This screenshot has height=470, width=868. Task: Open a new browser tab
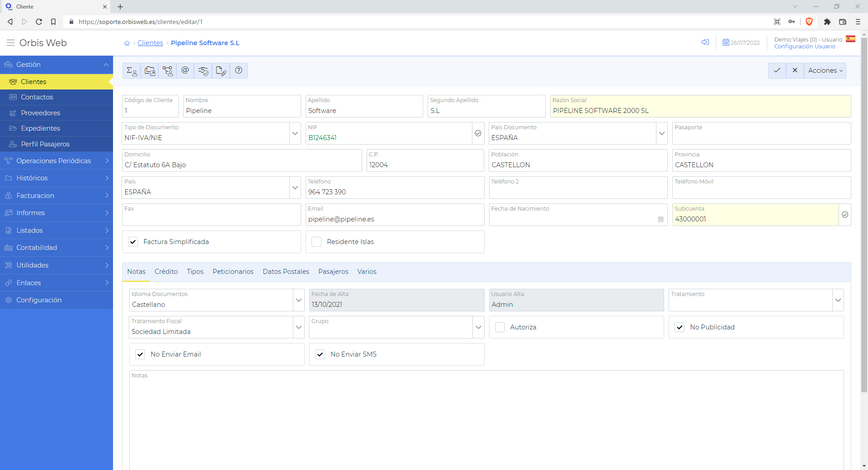pyautogui.click(x=120, y=7)
